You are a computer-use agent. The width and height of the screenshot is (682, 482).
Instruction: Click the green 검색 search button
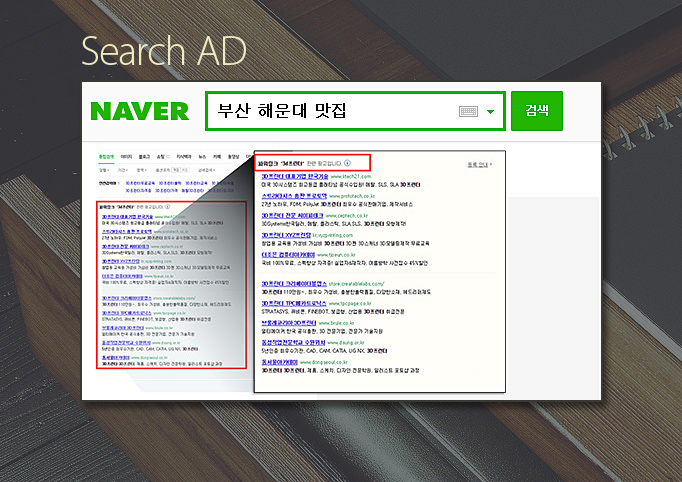537,111
